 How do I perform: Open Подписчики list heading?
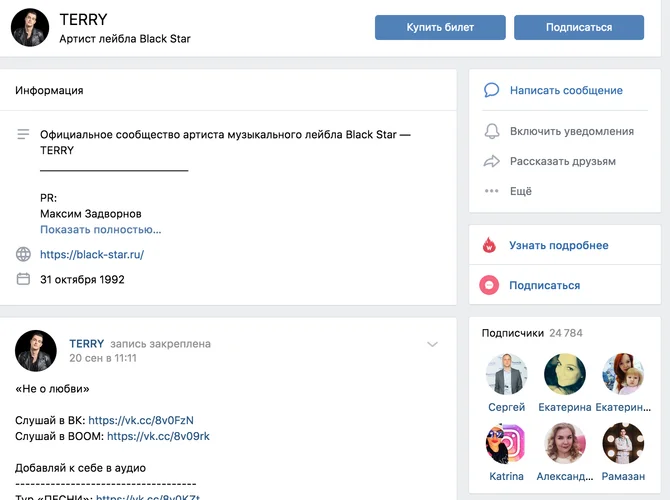[x=513, y=333]
